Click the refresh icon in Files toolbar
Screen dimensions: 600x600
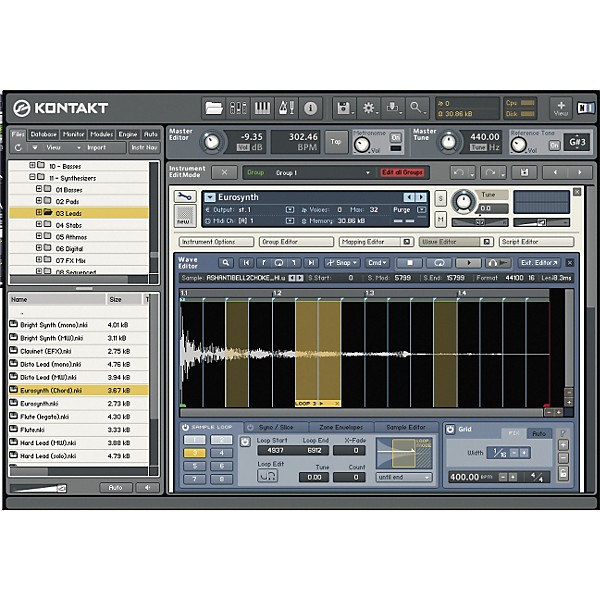18,148
